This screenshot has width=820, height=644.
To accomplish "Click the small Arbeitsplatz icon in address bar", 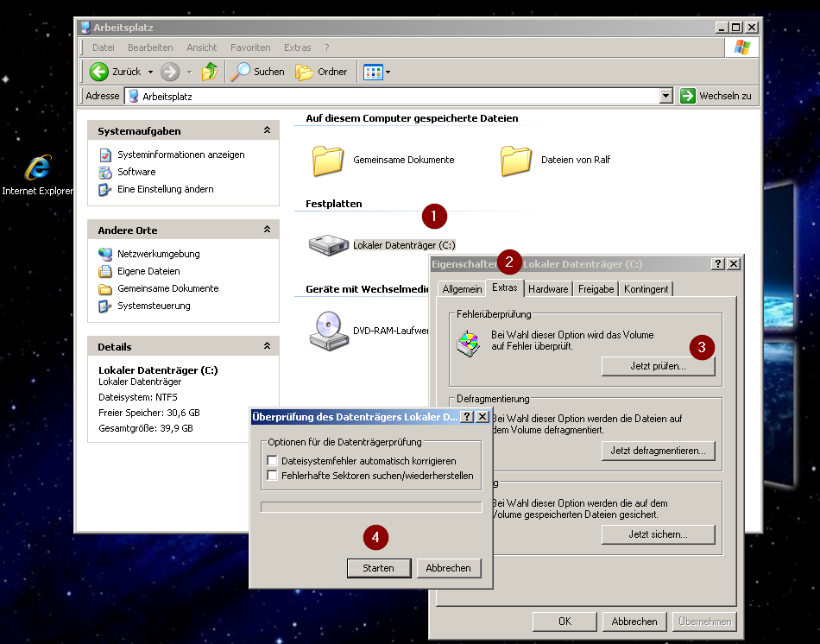I will tap(133, 97).
